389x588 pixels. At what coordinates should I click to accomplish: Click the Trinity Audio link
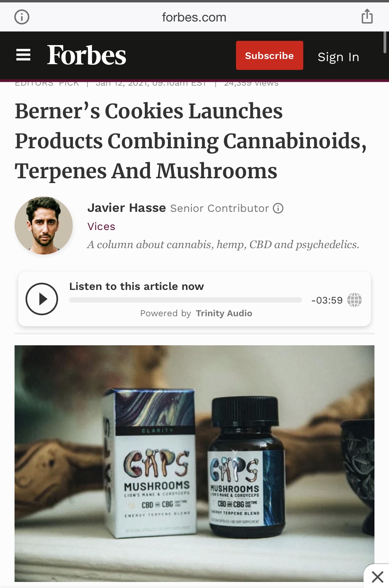pyautogui.click(x=224, y=313)
